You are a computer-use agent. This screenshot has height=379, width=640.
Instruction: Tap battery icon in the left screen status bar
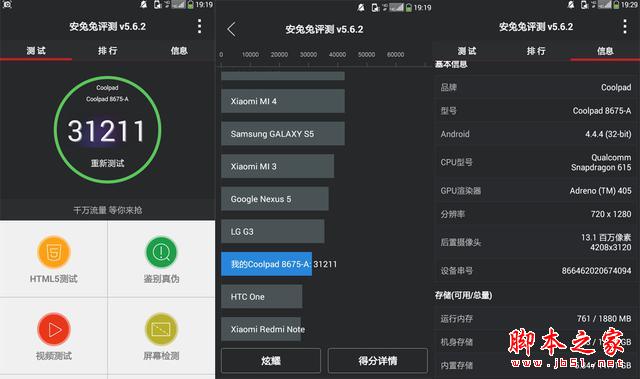[190, 4]
